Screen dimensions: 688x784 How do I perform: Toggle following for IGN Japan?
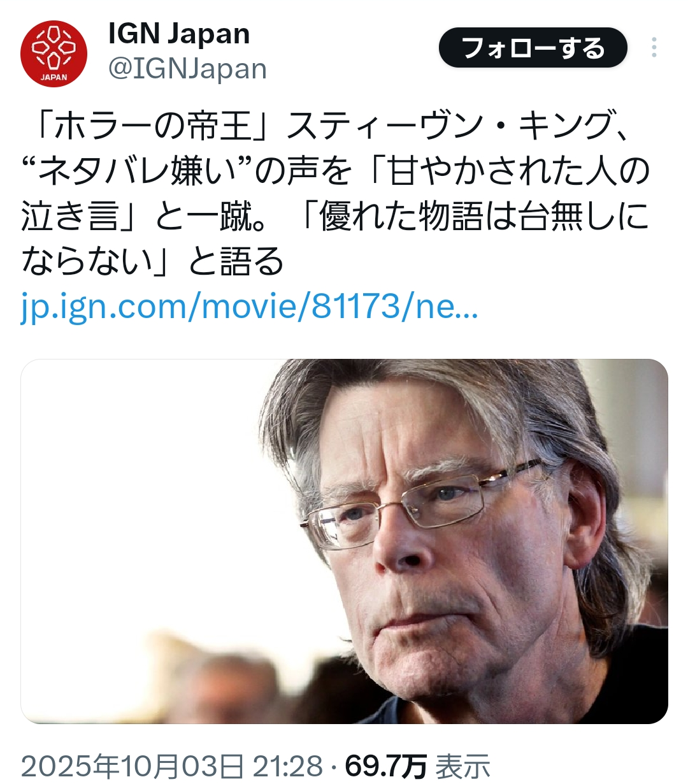coord(533,48)
